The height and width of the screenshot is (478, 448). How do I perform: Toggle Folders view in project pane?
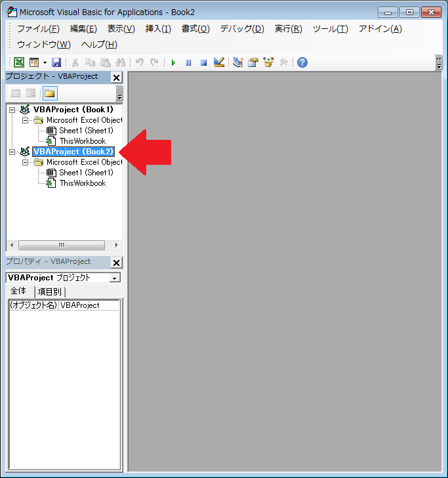50,93
